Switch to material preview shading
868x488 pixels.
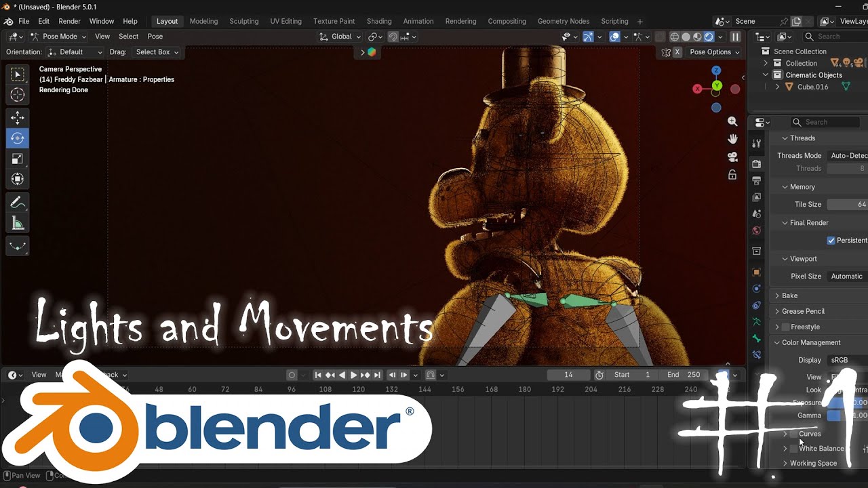tap(697, 37)
